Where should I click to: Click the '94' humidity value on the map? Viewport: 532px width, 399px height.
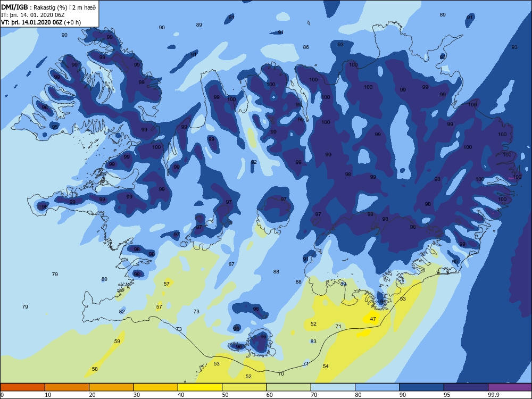(383, 301)
